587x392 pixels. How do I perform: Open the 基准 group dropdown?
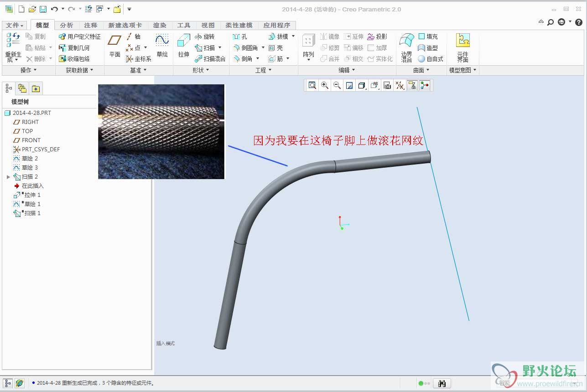coord(138,70)
